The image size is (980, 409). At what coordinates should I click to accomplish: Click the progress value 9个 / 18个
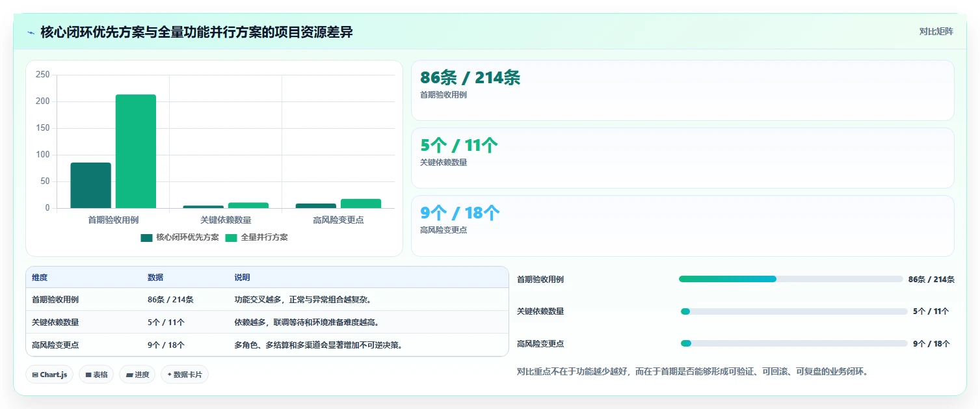pos(931,344)
